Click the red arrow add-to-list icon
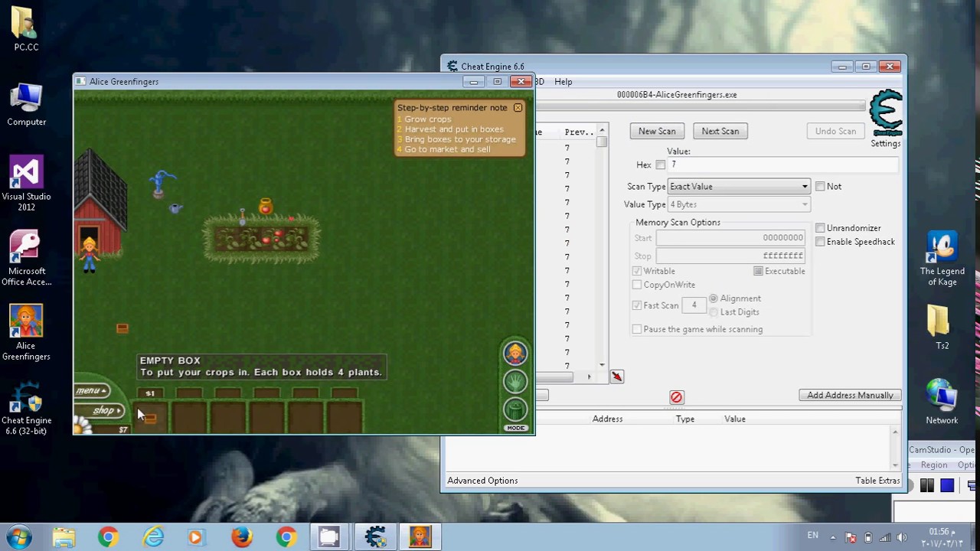 click(617, 377)
